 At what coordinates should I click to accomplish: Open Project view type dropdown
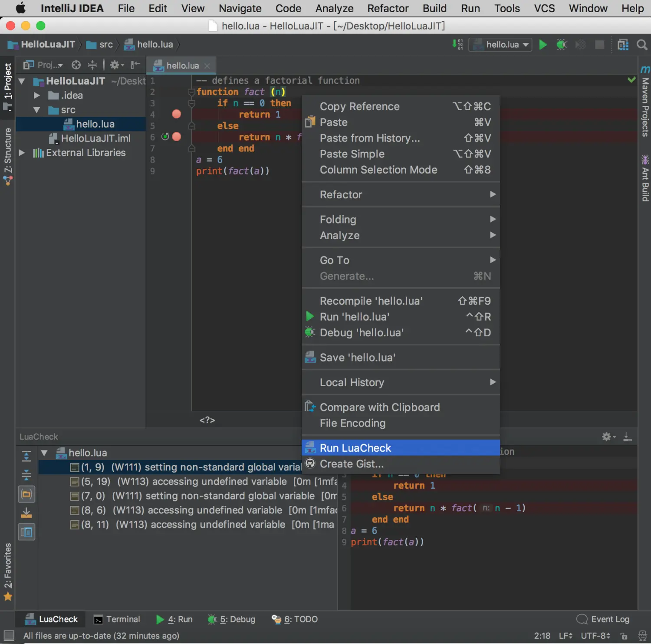point(43,65)
